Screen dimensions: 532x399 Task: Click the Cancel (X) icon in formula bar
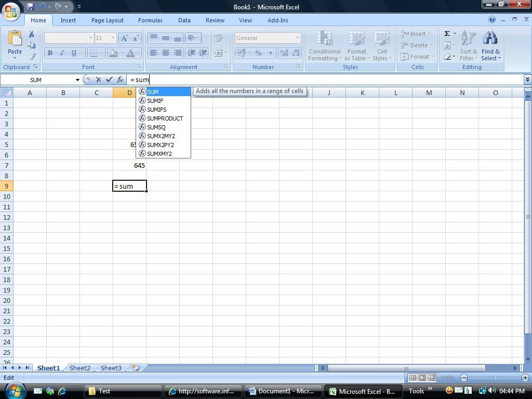point(98,79)
